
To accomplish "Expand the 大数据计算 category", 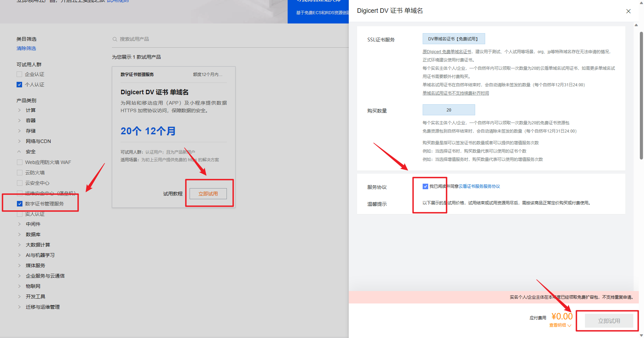I will click(x=19, y=245).
